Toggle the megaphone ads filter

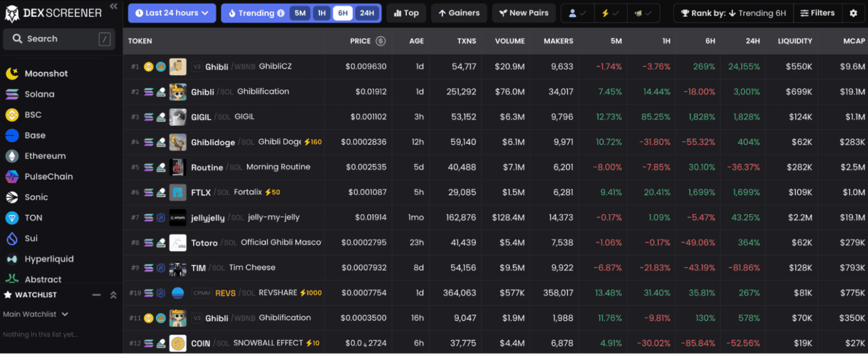point(643,13)
